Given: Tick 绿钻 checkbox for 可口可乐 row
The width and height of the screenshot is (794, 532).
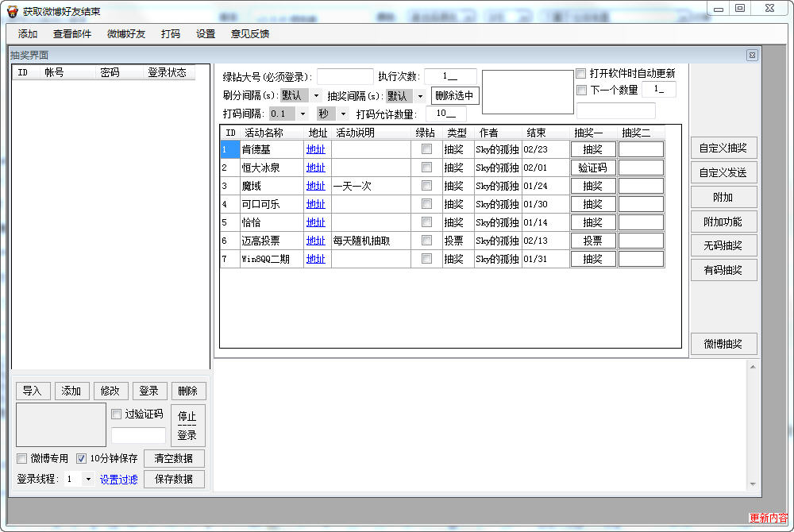Looking at the screenshot, I should (427, 203).
